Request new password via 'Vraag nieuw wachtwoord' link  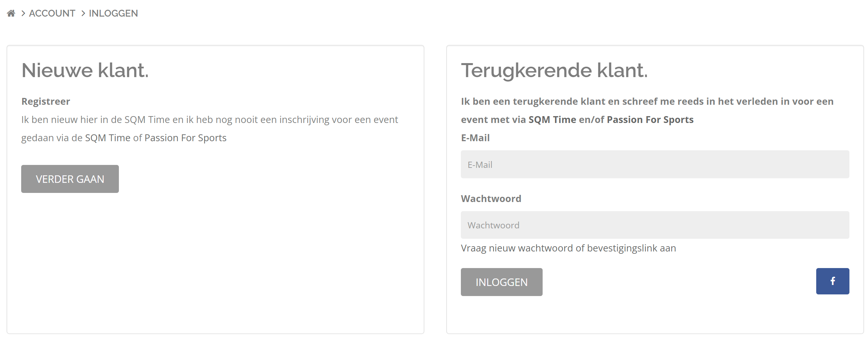tap(568, 248)
